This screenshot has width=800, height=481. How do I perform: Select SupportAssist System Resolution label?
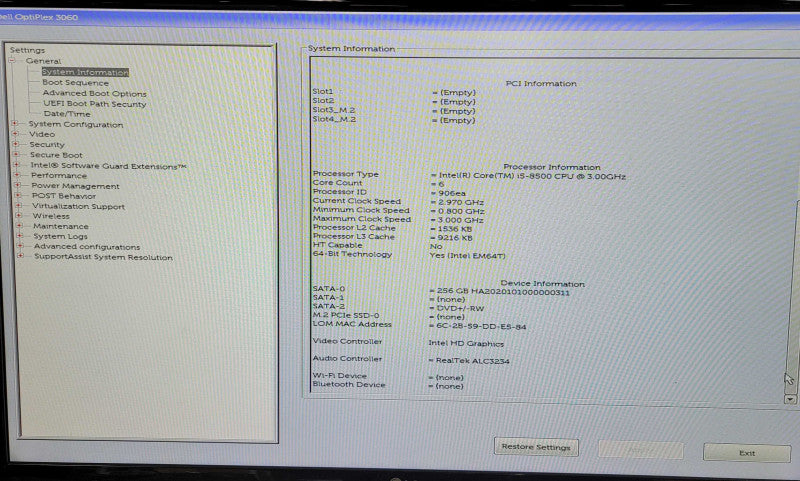104,257
